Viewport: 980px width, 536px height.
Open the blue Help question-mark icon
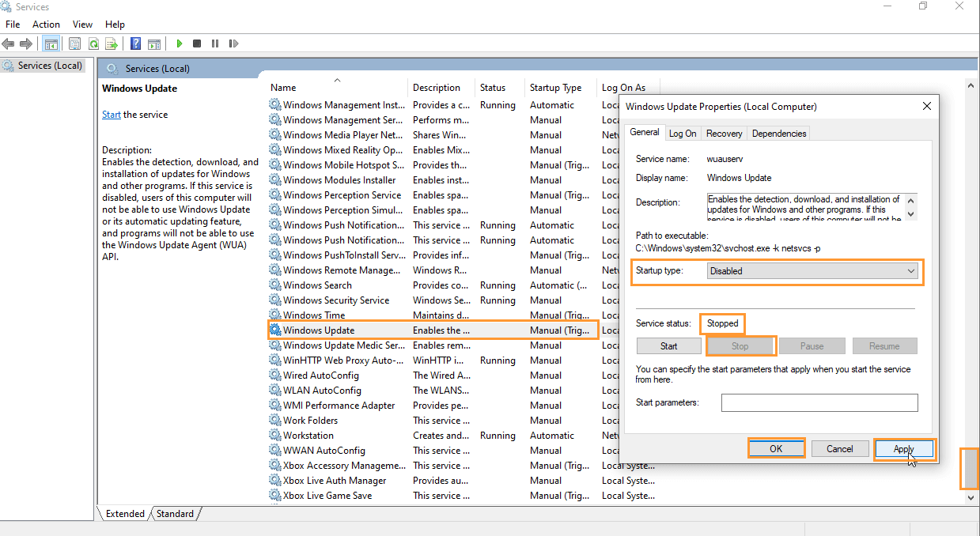pyautogui.click(x=136, y=44)
